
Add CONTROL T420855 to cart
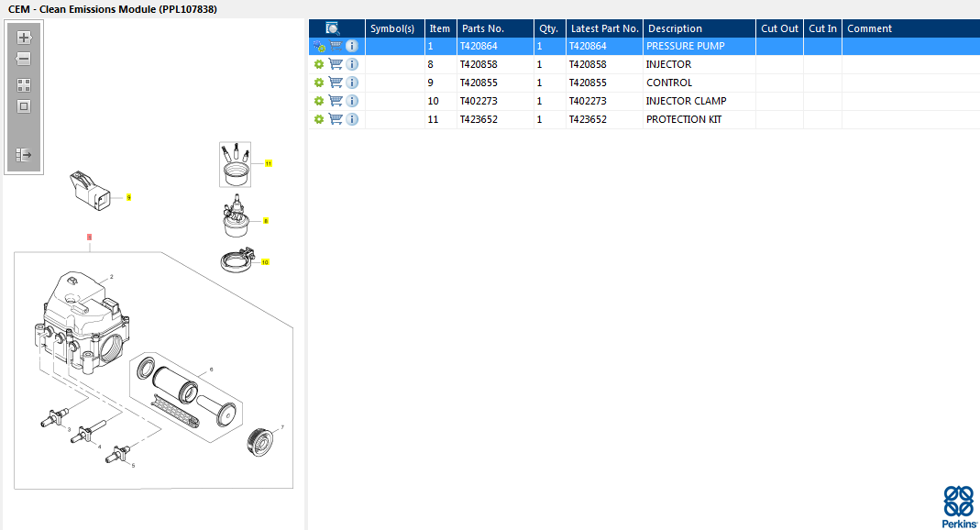336,82
